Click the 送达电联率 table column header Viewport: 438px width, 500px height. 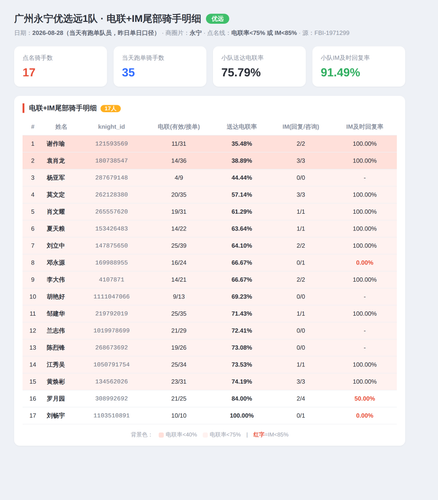point(242,127)
